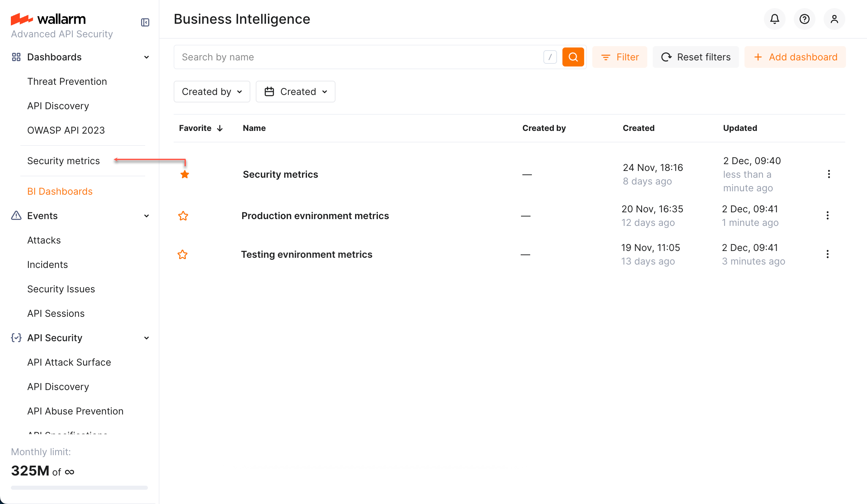Click the monthly limit progress bar

click(79, 487)
